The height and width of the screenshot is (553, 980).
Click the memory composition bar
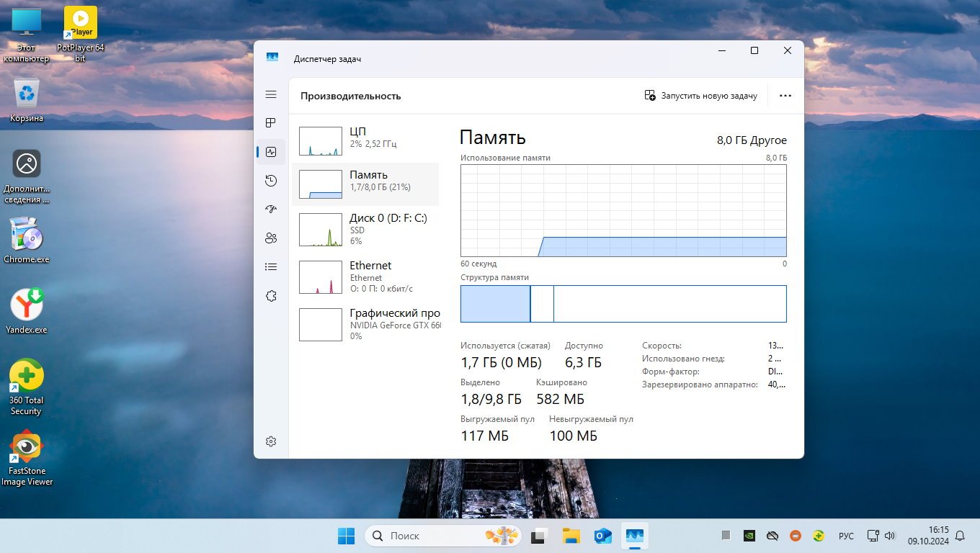[623, 304]
